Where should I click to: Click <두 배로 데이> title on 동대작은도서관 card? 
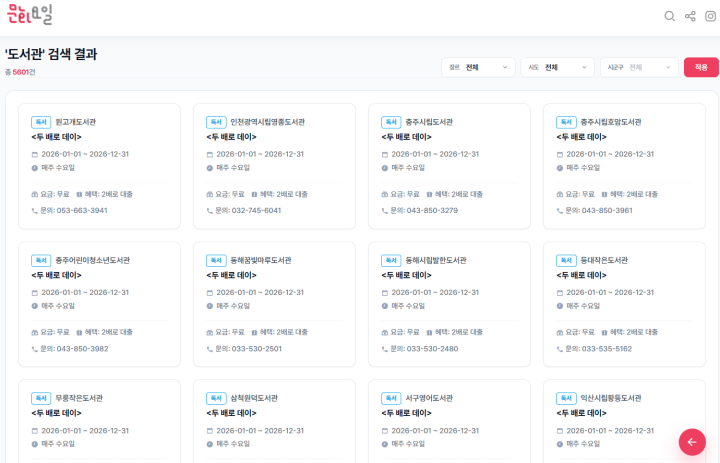click(581, 275)
